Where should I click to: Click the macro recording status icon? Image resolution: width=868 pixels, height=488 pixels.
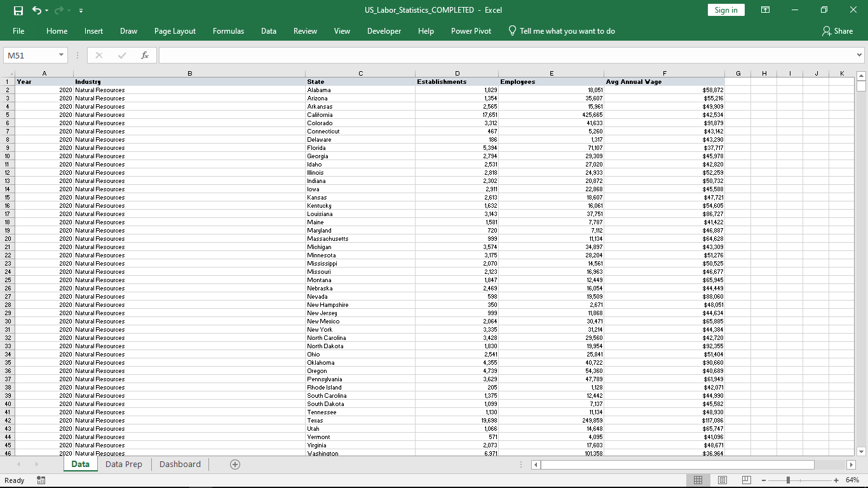tap(41, 480)
